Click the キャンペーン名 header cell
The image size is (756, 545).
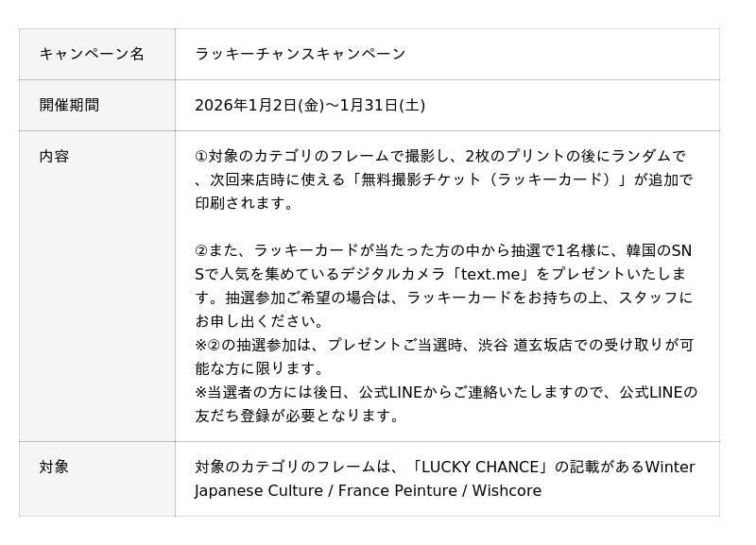[x=92, y=54]
